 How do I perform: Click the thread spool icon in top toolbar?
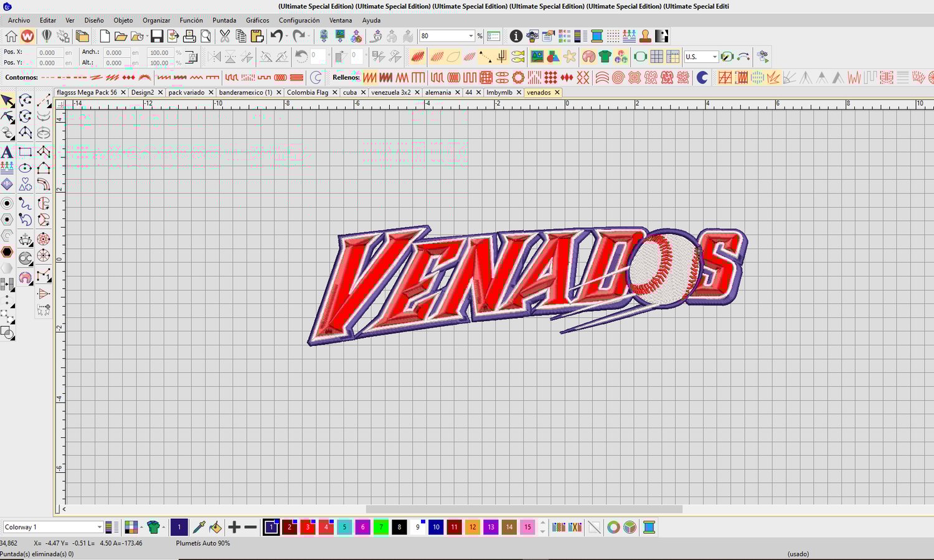tap(597, 36)
